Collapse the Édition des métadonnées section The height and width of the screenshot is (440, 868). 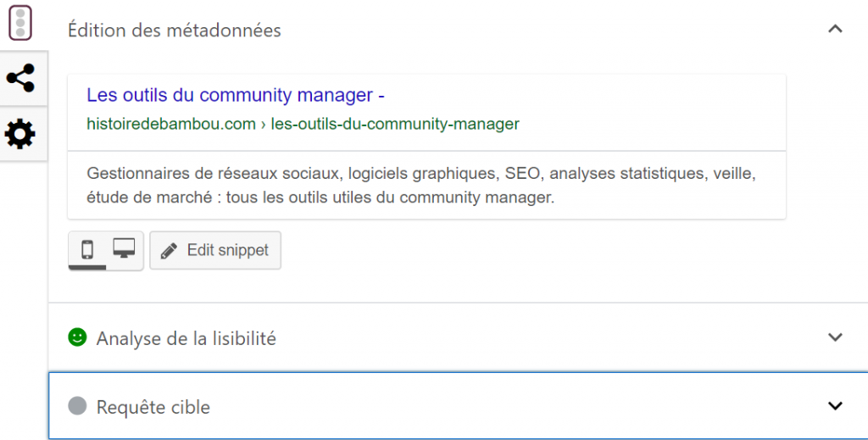835,29
